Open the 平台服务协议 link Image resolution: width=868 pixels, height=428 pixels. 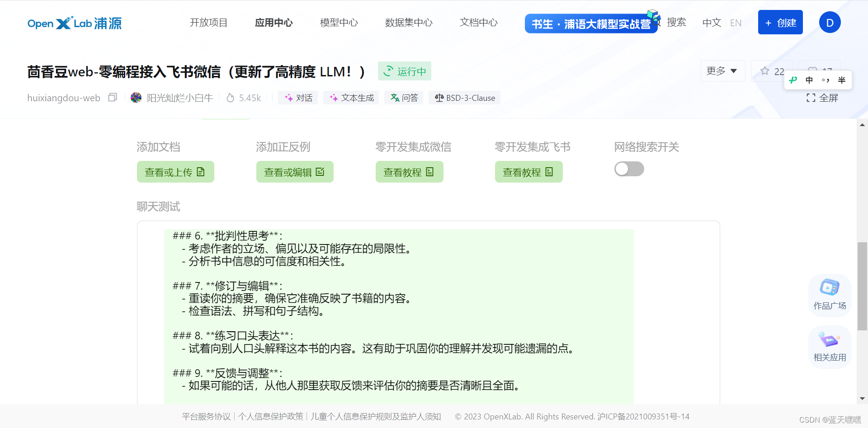click(206, 416)
